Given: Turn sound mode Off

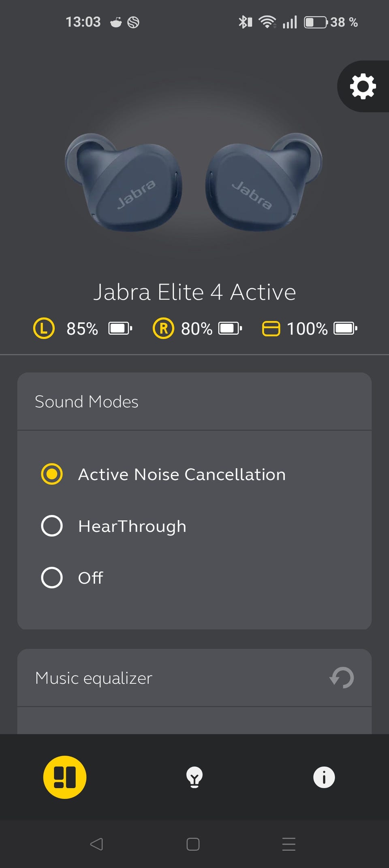Looking at the screenshot, I should tap(52, 577).
